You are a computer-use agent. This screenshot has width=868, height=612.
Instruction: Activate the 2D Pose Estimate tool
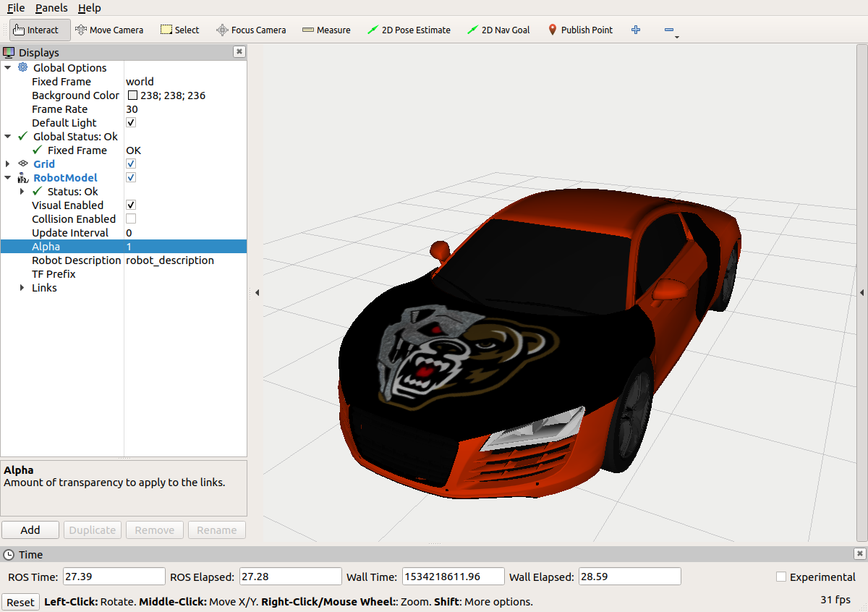point(409,30)
